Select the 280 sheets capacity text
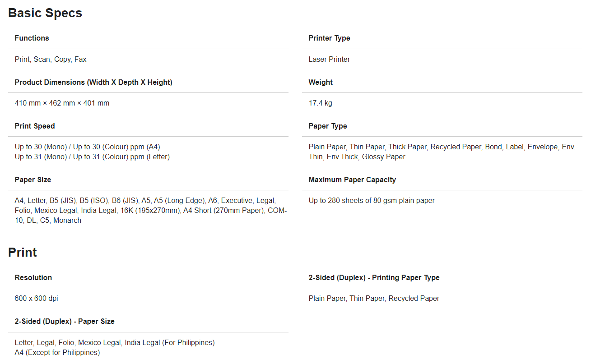Viewport: 591px width, 364px height. pos(372,201)
